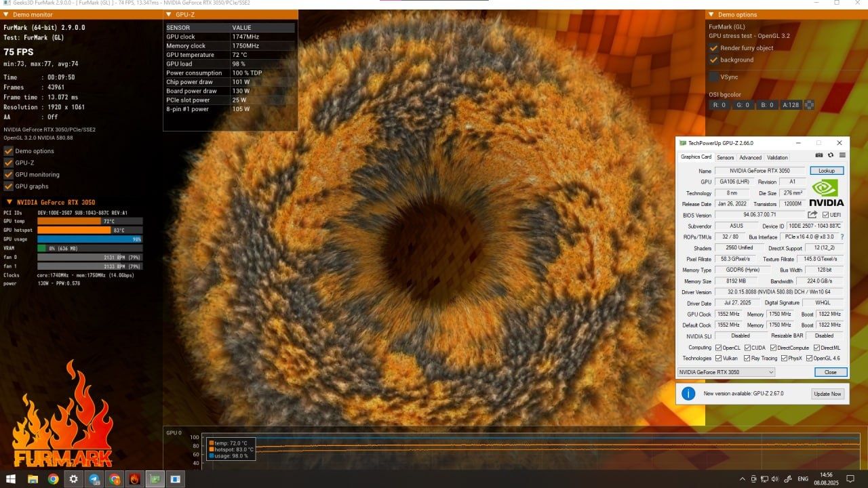The image size is (868, 488).
Task: Click the blue info icon in update bar
Action: [688, 393]
